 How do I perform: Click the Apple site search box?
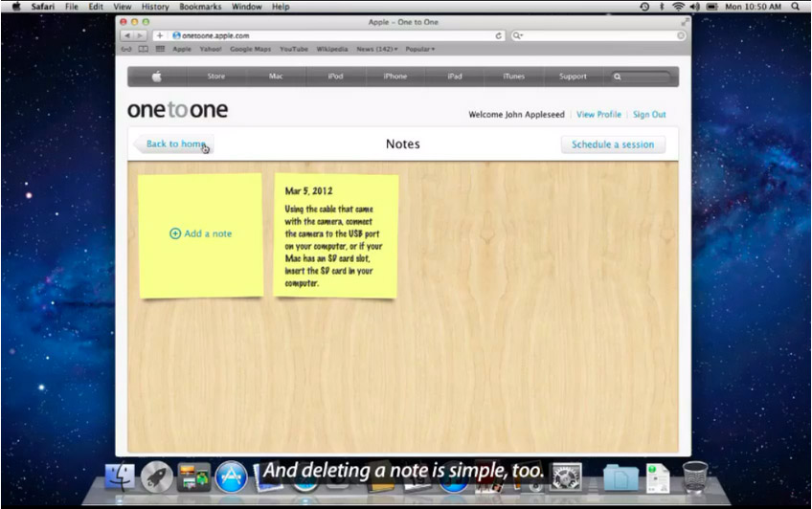(x=642, y=77)
